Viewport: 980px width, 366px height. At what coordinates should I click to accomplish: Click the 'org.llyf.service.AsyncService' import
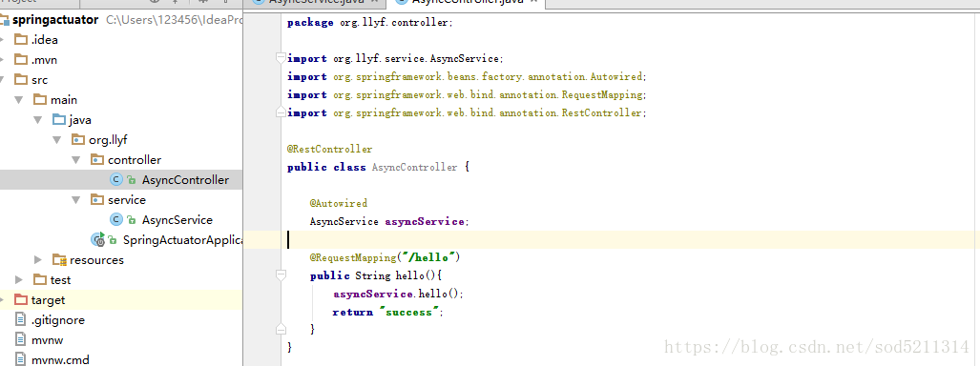tap(418, 59)
